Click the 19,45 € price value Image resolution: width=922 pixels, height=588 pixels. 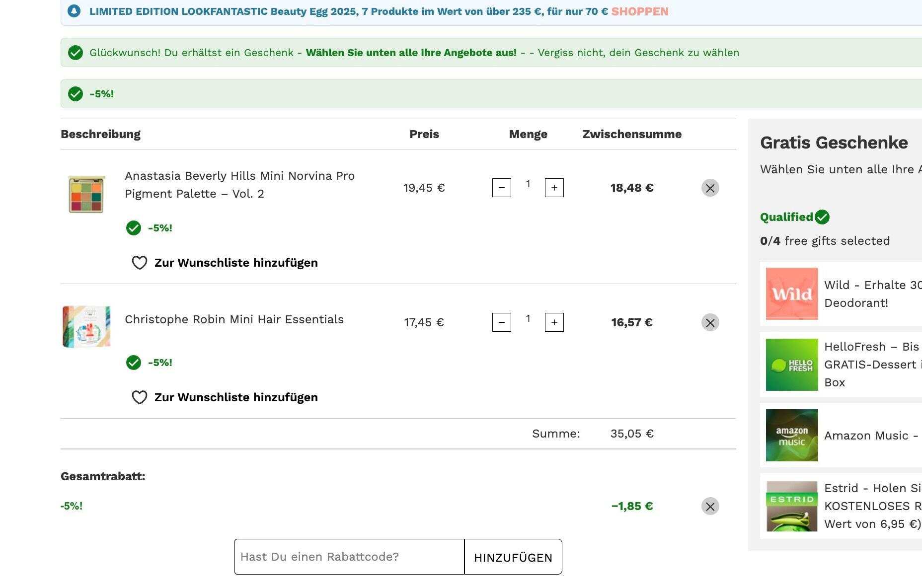click(424, 188)
